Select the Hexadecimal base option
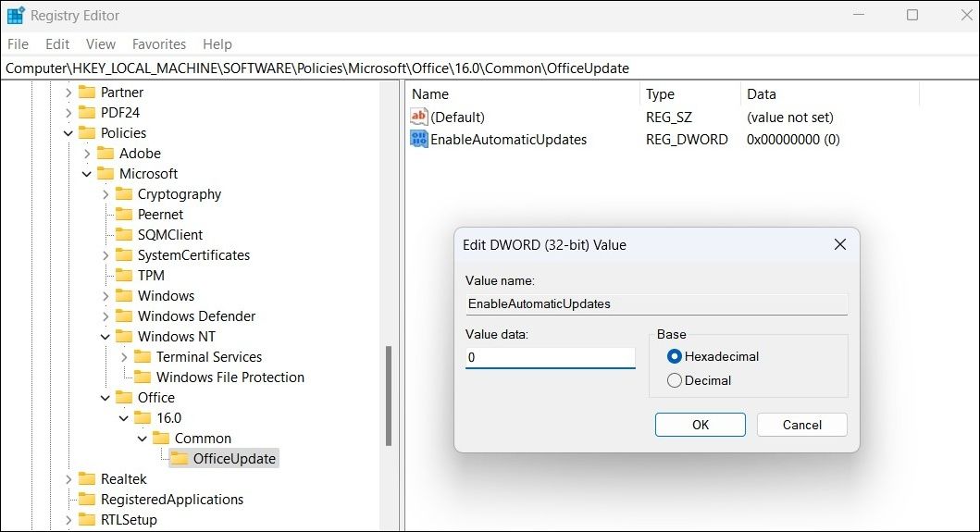Screen dimensions: 980x532 pyautogui.click(x=675, y=356)
